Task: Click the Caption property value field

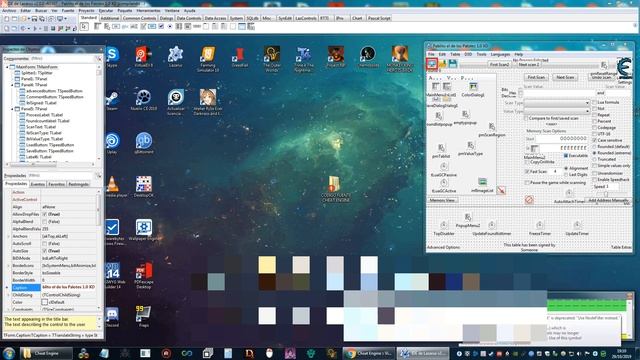Action: point(69,288)
